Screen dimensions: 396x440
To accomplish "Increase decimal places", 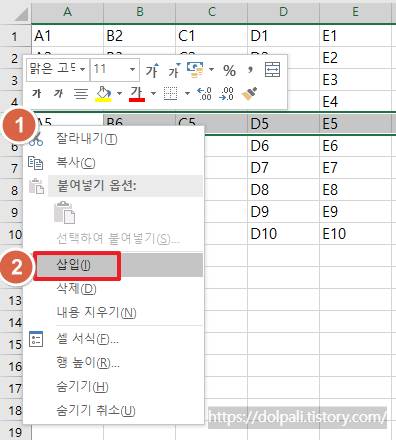I will pyautogui.click(x=204, y=94).
